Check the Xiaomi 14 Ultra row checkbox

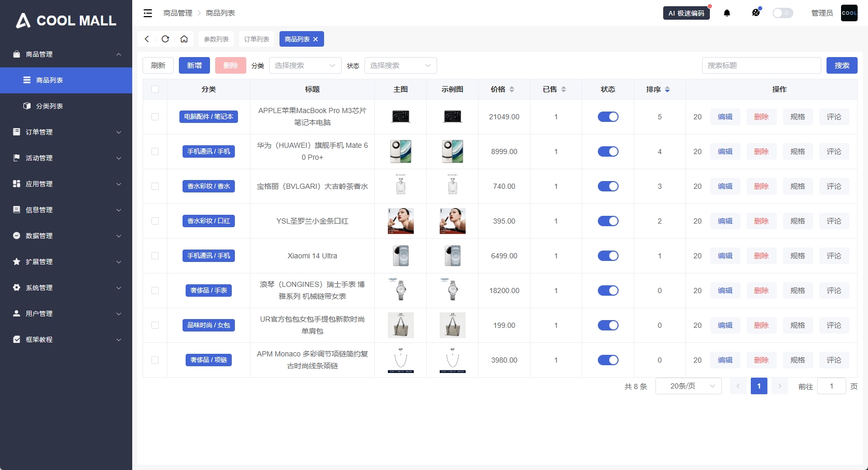point(155,256)
